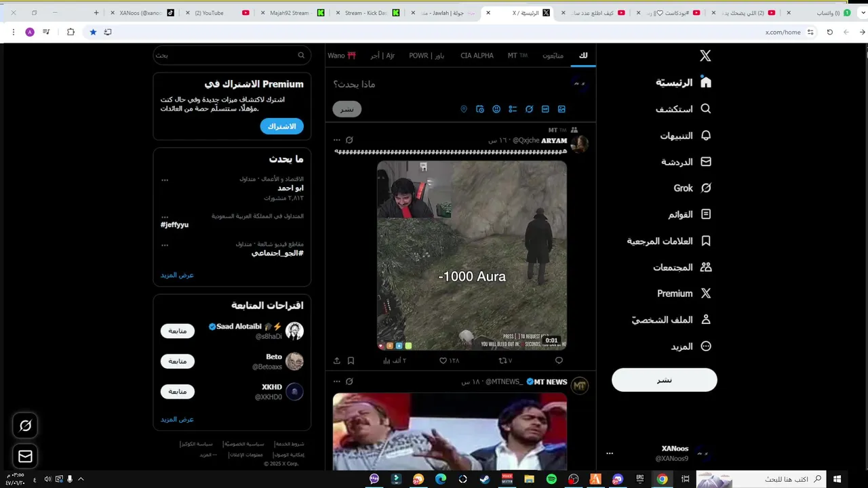
Task: Schedule post using the composer calendar icon
Action: 480,109
